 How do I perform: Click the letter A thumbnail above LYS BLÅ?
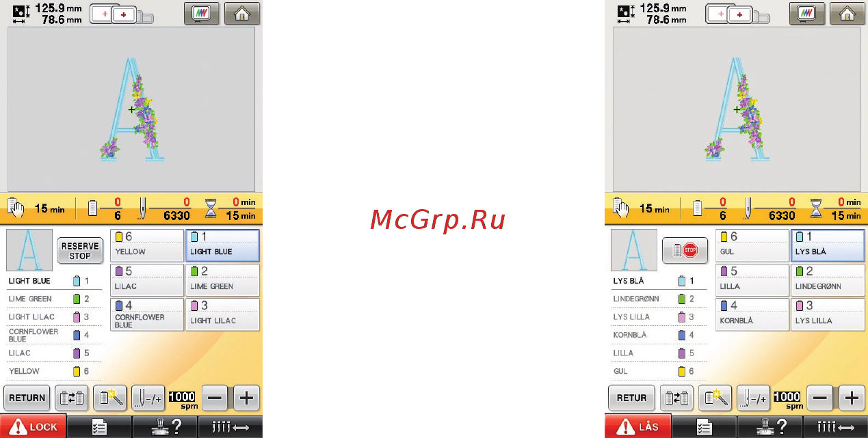click(633, 250)
